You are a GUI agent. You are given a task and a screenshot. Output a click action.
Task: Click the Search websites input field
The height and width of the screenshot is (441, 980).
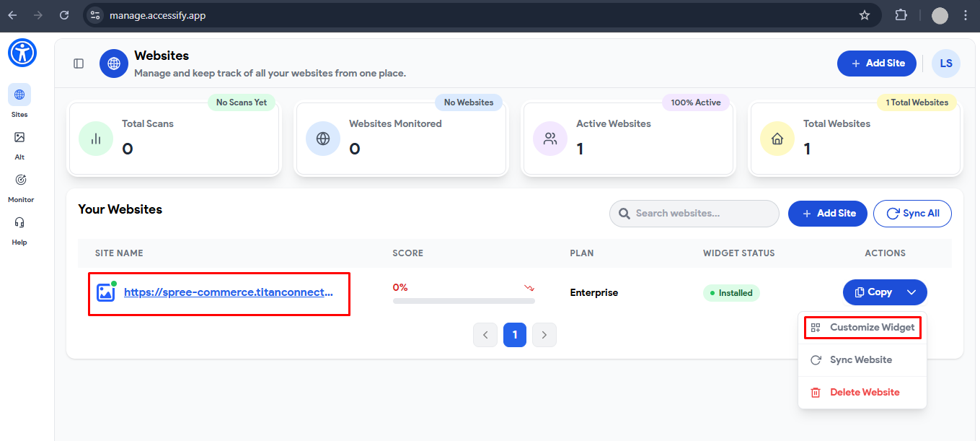(694, 213)
